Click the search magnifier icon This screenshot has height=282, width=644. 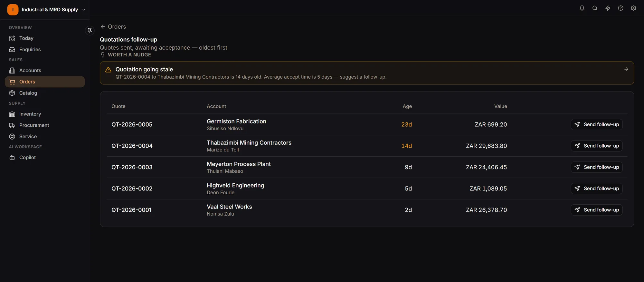(x=595, y=8)
